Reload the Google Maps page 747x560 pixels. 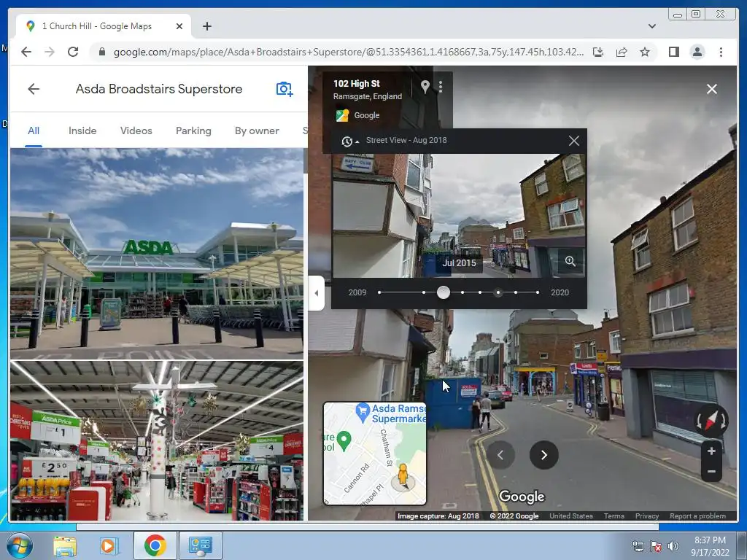tap(73, 52)
